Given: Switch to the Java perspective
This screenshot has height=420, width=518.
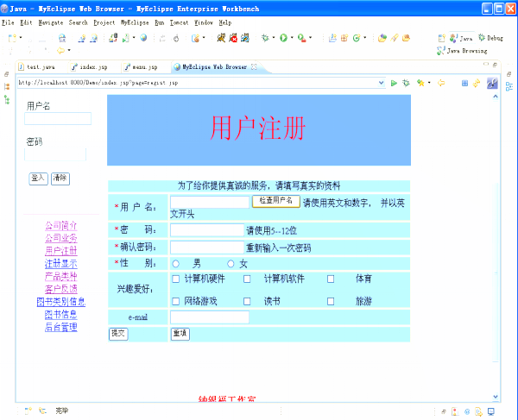Looking at the screenshot, I should (x=462, y=38).
